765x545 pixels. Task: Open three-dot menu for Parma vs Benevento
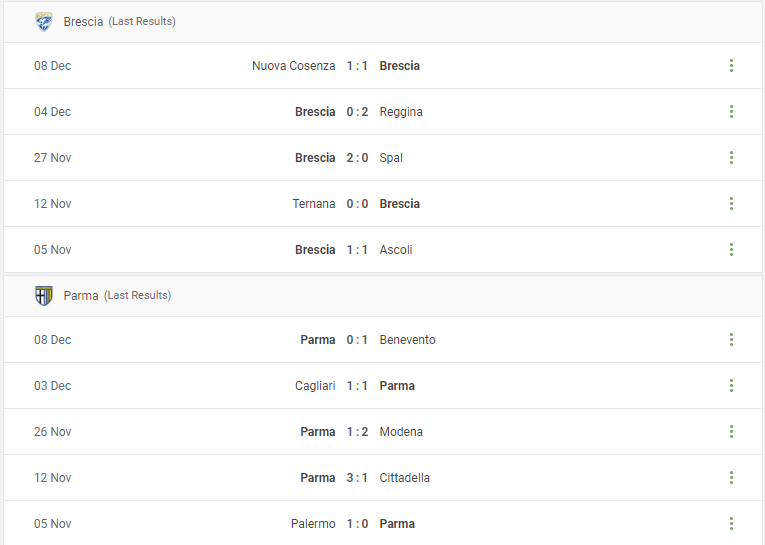(731, 340)
